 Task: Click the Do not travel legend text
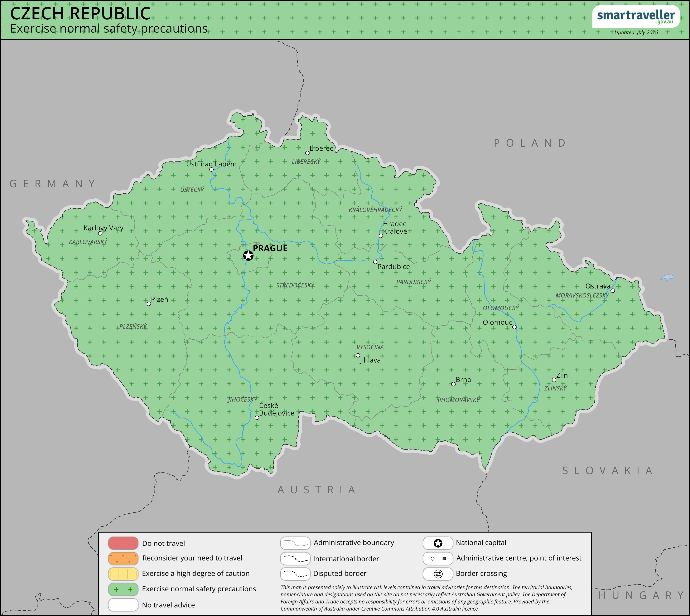[x=164, y=544]
